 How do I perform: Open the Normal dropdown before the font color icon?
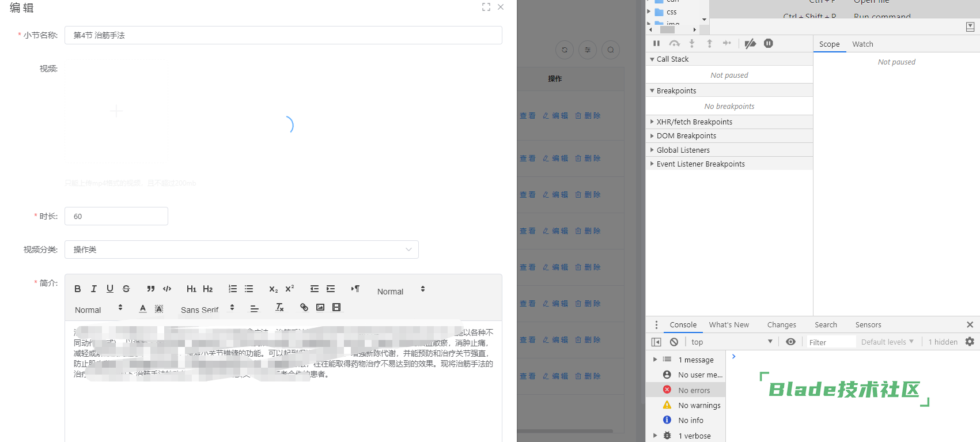99,309
